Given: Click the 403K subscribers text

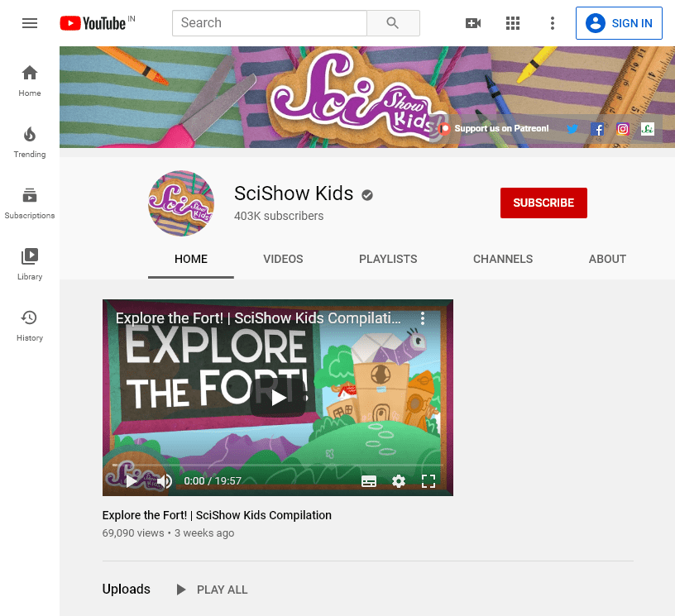Looking at the screenshot, I should pos(279,216).
